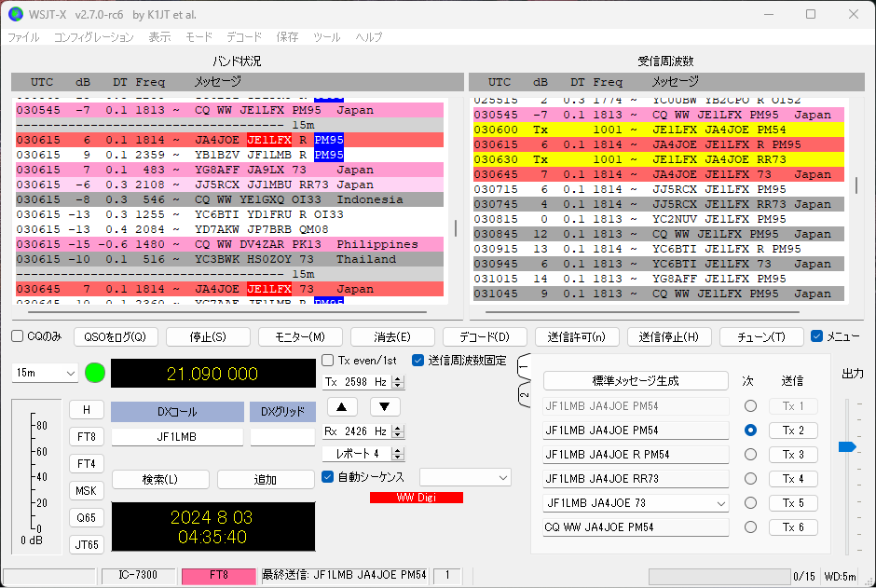Click the 標準メッセージ生成 button
The image size is (876, 588).
click(636, 381)
